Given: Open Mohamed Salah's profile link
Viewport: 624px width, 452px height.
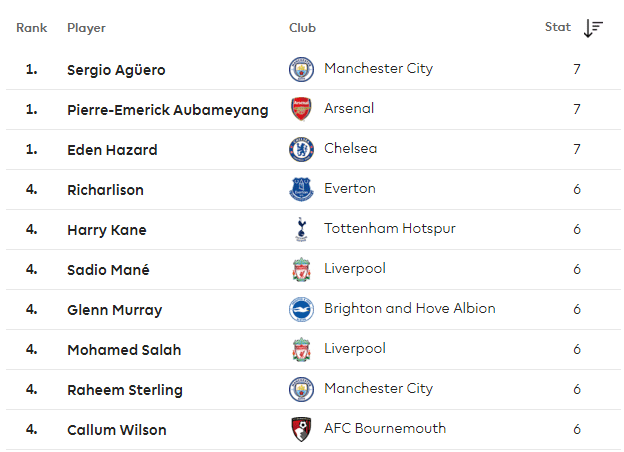Looking at the screenshot, I should click(x=124, y=350).
